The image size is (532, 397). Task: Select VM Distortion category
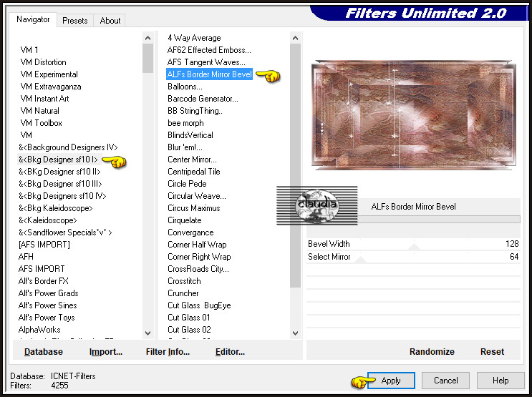click(x=43, y=62)
